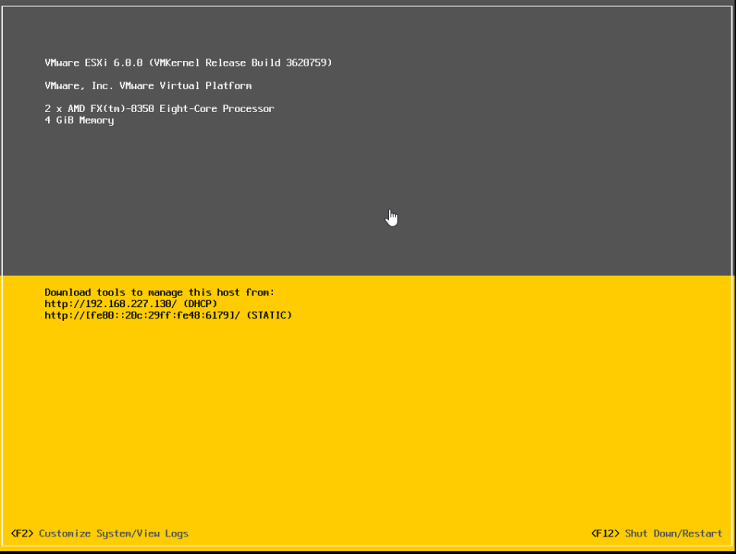The image size is (736, 554).
Task: Click the 4 GiB Memory text
Action: pyautogui.click(x=79, y=120)
